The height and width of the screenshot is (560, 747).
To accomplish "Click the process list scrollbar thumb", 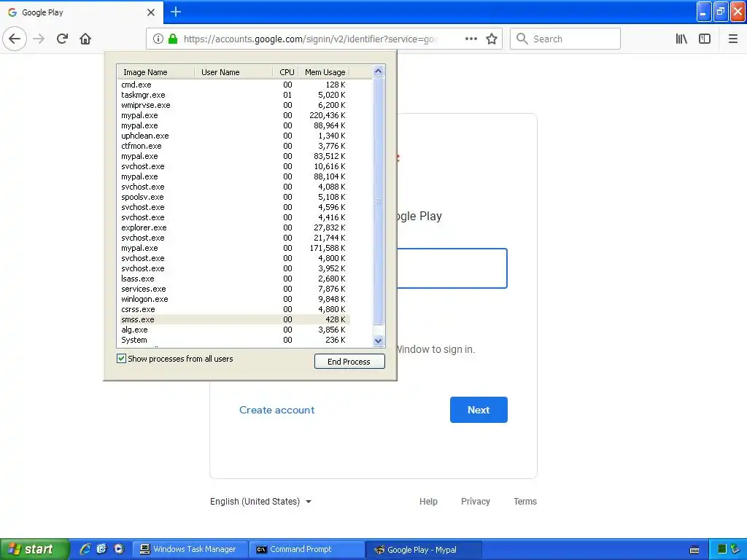I will [379, 201].
